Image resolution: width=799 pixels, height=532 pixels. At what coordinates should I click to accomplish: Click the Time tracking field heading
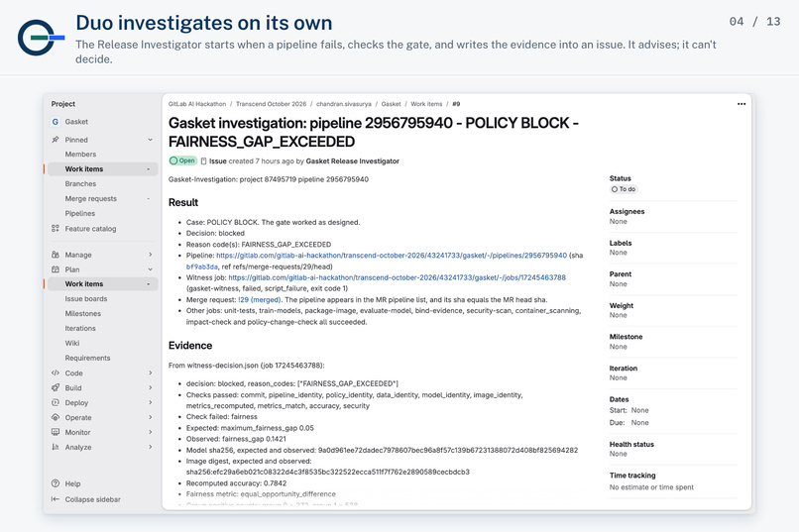pos(632,475)
